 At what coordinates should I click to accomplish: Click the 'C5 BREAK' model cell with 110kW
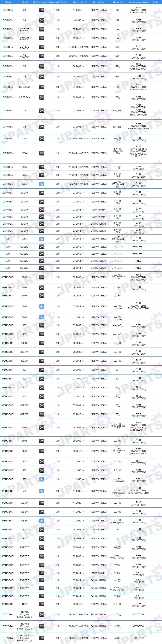click(24, 87)
